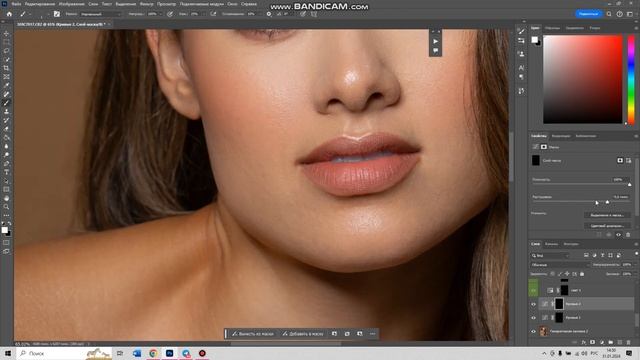Toggle visibility of Кривые 2 layer
This screenshot has height=360, width=640.
(533, 304)
